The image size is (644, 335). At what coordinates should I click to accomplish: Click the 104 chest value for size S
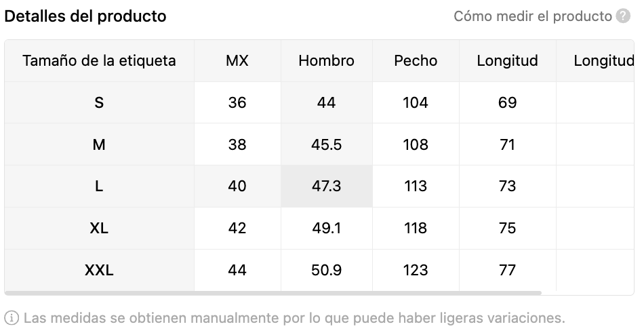tap(416, 102)
